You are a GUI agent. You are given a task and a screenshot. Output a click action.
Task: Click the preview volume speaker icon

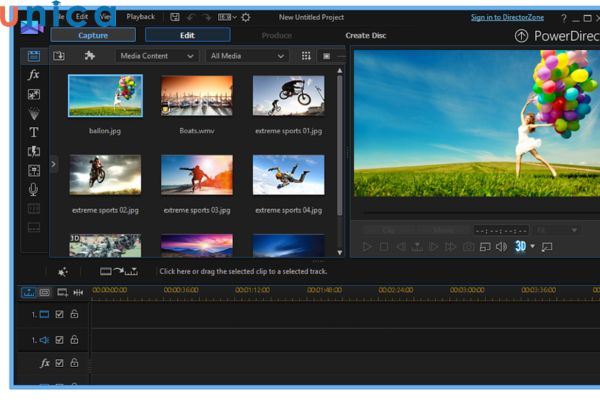coord(501,247)
